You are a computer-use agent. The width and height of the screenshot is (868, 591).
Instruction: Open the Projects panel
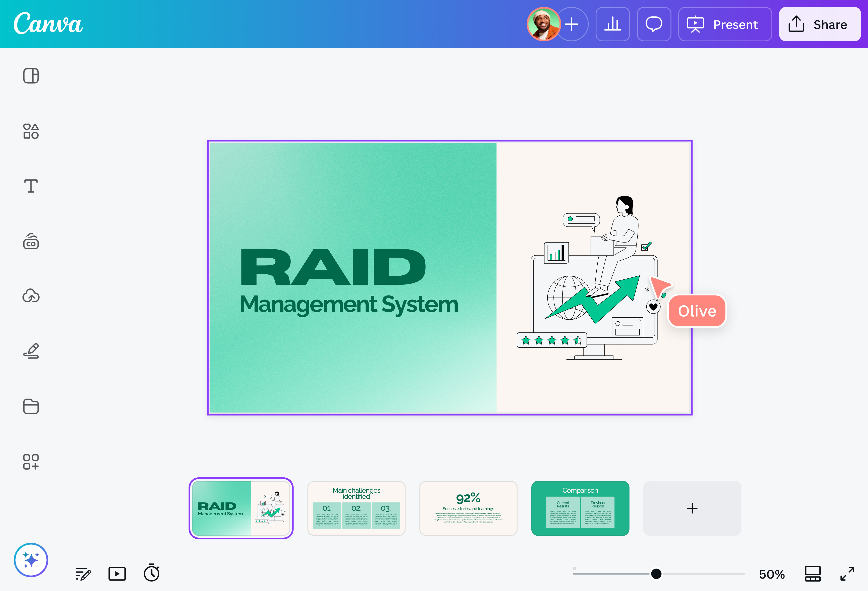pos(31,407)
